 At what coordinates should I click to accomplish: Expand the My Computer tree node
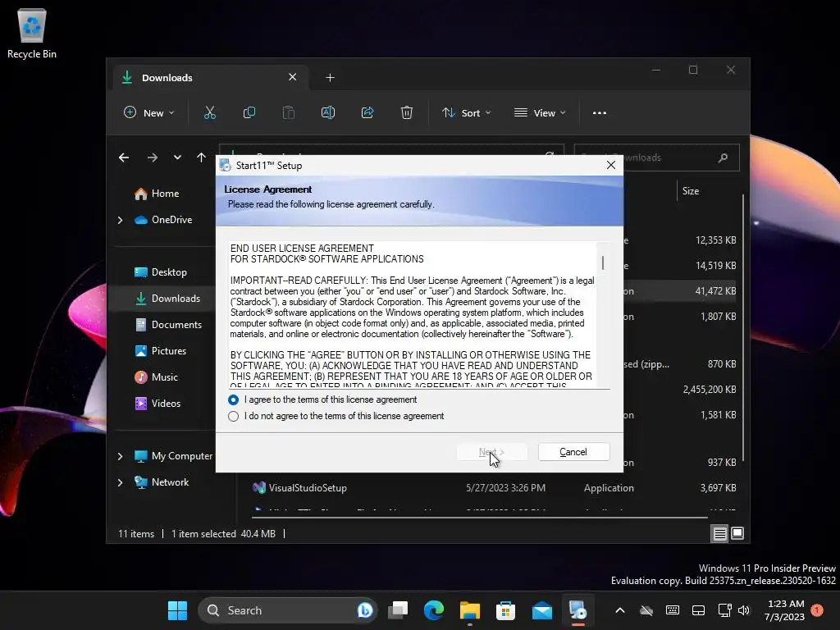120,456
